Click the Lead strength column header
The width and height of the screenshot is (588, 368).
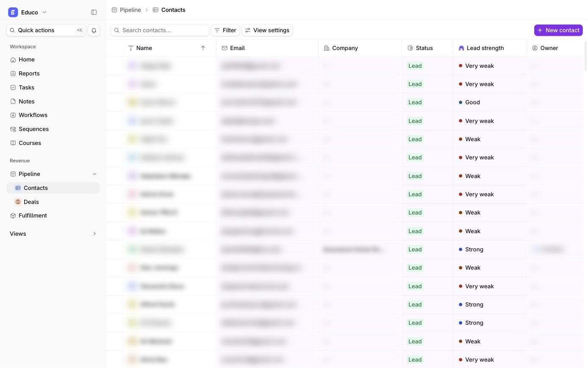490,48
